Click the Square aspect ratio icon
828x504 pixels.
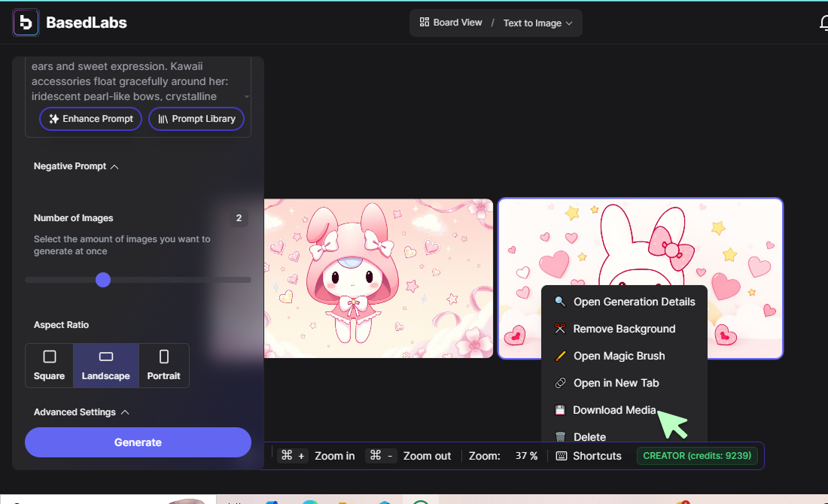pos(50,357)
